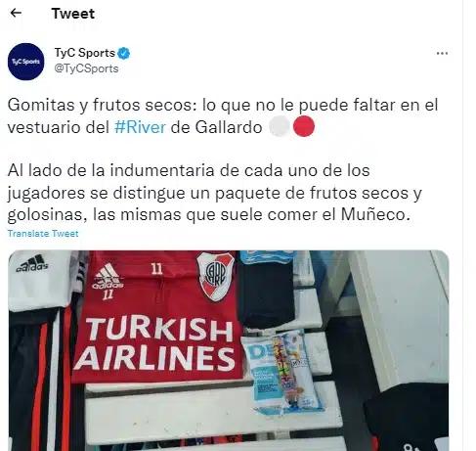This screenshot has height=451, width=476.
Task: Open the three-dot more options menu
Action: point(442,53)
